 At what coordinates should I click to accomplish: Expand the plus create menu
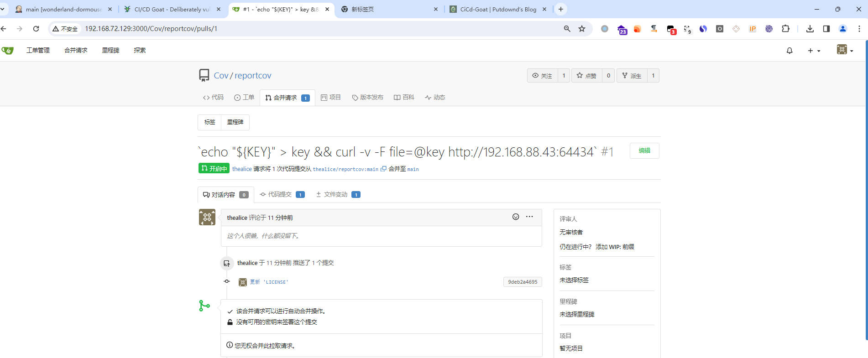(814, 51)
